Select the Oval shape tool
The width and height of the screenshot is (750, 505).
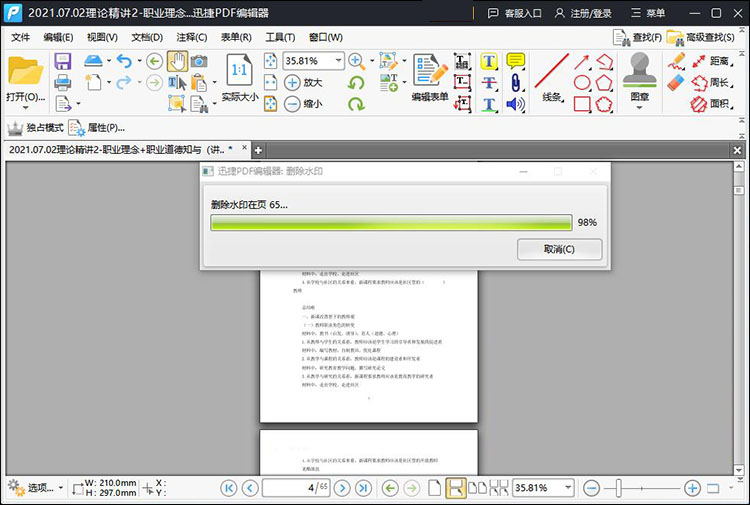click(582, 83)
